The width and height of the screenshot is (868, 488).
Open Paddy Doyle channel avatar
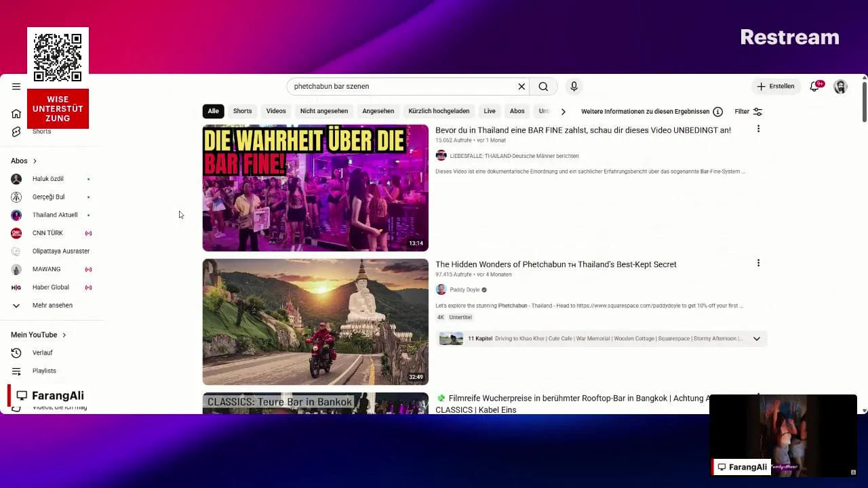pos(441,289)
